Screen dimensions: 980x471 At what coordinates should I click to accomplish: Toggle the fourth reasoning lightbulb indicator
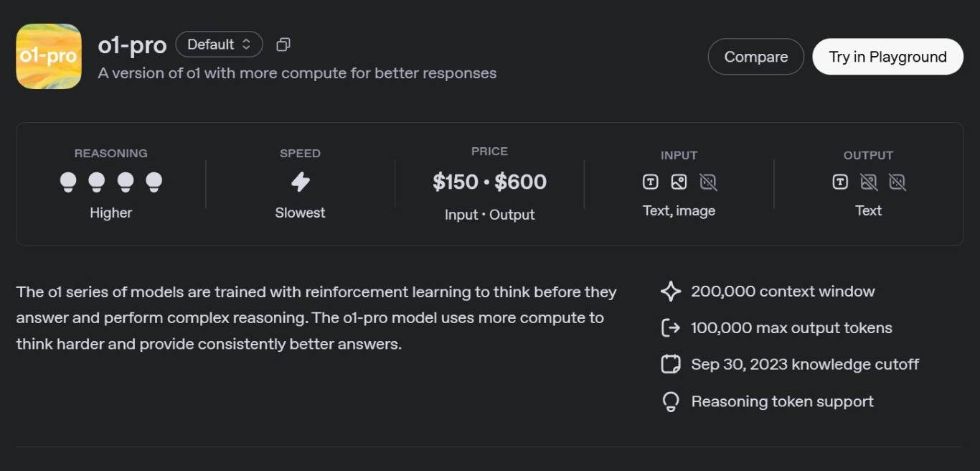click(x=154, y=182)
